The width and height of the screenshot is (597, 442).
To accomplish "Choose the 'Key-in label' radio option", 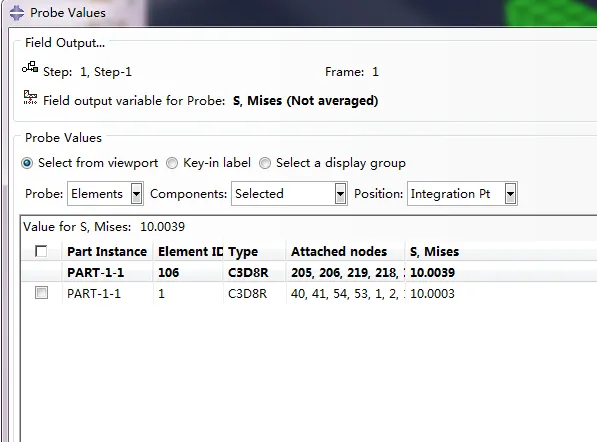I will [x=172, y=163].
